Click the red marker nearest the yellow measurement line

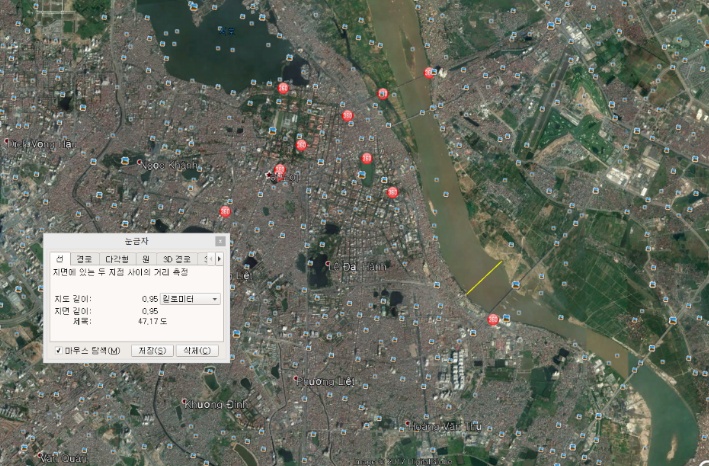pos(493,319)
